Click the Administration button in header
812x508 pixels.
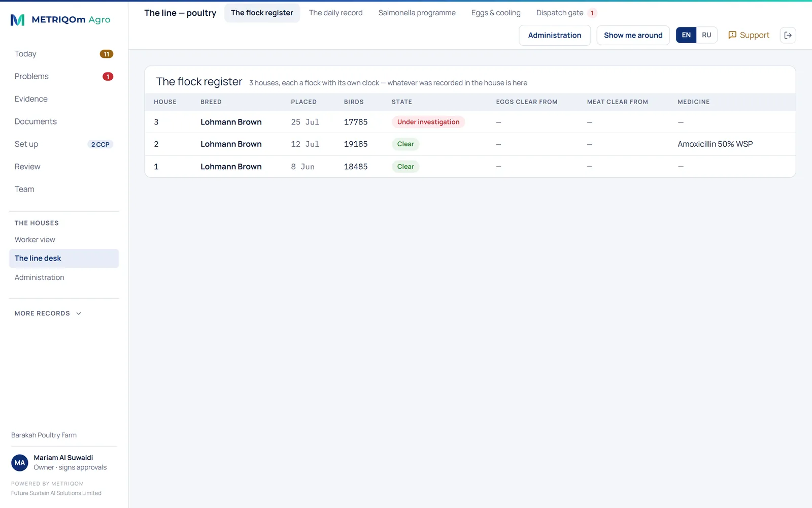[555, 35]
